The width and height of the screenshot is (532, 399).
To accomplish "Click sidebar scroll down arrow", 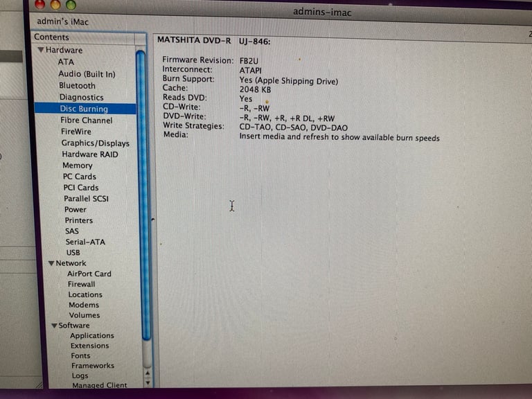I will click(148, 382).
